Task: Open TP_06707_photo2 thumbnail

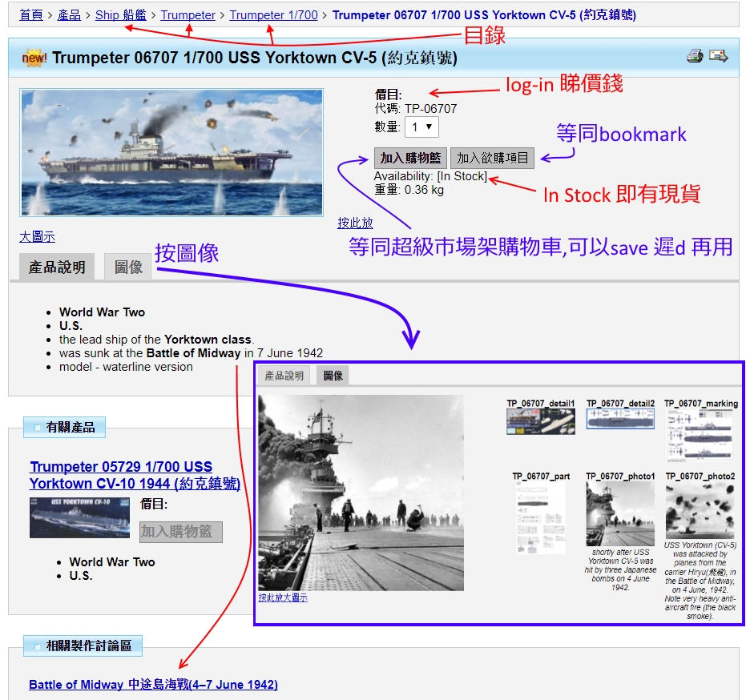Action: (700, 510)
